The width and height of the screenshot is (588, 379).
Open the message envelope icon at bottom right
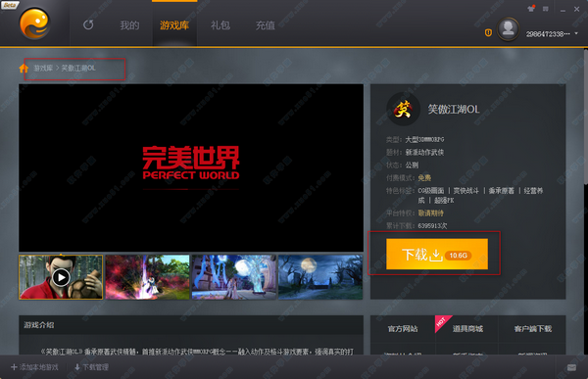pyautogui.click(x=571, y=367)
